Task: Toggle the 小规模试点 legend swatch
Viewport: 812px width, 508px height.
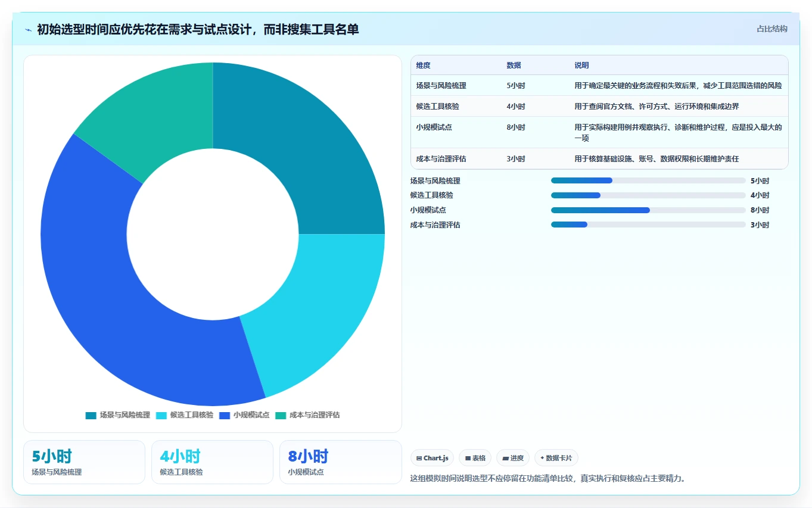Action: pos(225,415)
